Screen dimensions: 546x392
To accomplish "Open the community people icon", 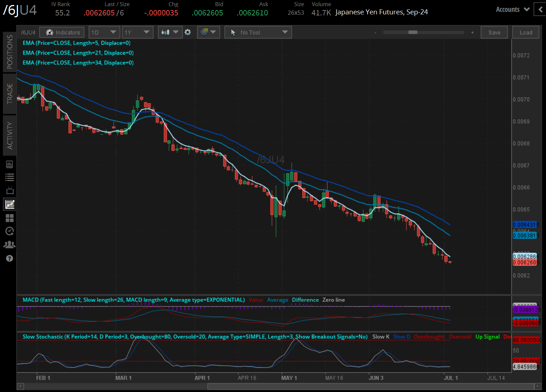I will [10, 245].
